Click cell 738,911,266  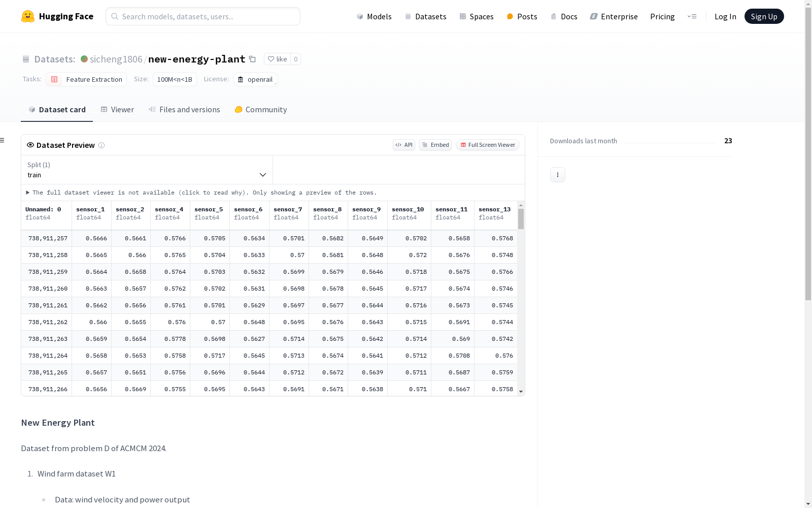47,389
